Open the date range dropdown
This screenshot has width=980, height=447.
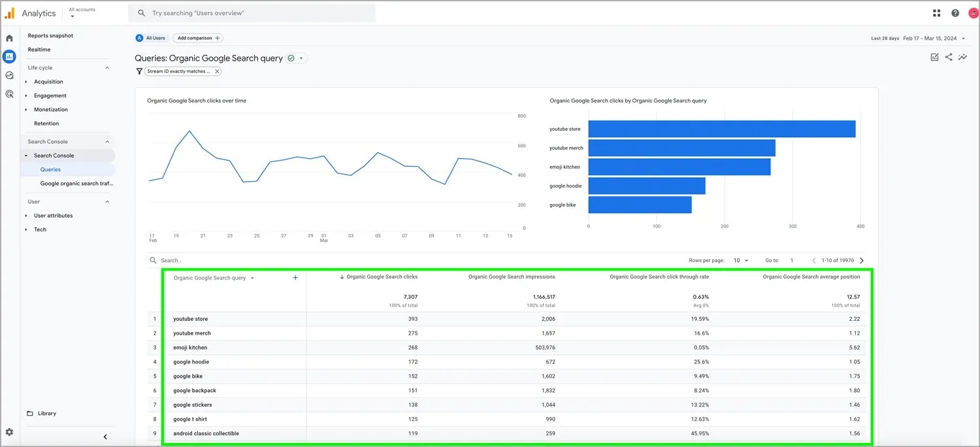pyautogui.click(x=934, y=38)
